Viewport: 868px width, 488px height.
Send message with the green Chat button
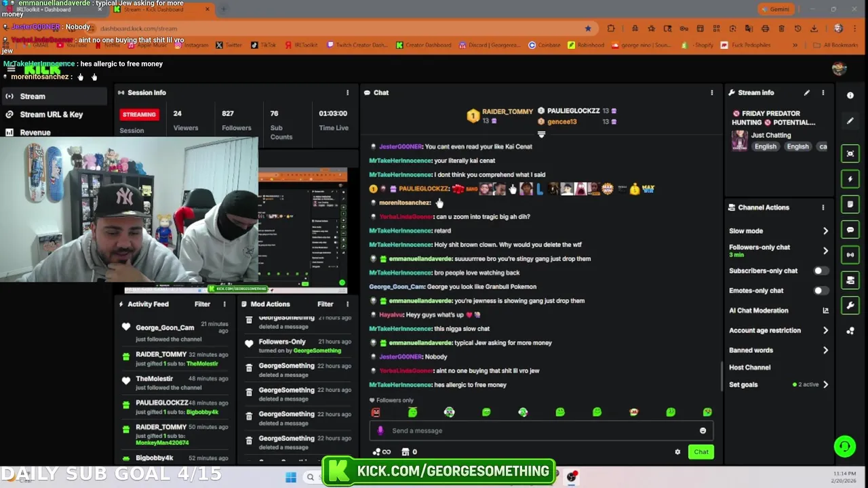click(x=701, y=452)
